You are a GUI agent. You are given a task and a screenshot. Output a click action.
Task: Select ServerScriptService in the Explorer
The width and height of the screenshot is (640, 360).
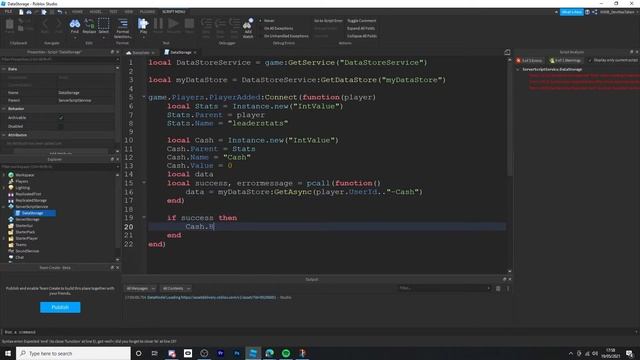tap(31, 207)
